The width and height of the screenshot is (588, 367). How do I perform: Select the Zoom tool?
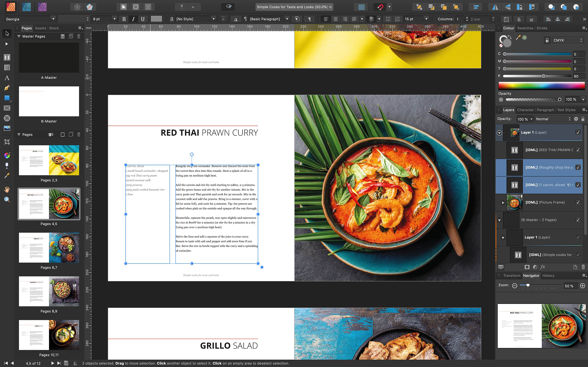[6, 200]
